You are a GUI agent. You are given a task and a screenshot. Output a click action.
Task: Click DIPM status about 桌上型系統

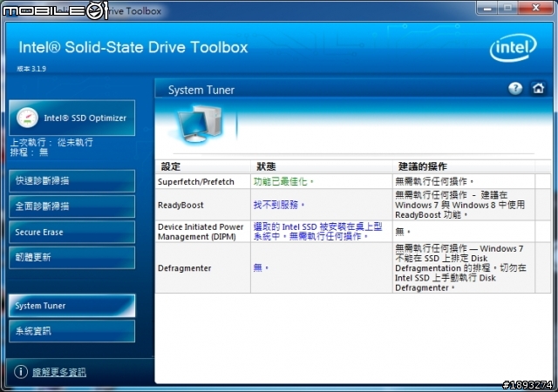(317, 232)
